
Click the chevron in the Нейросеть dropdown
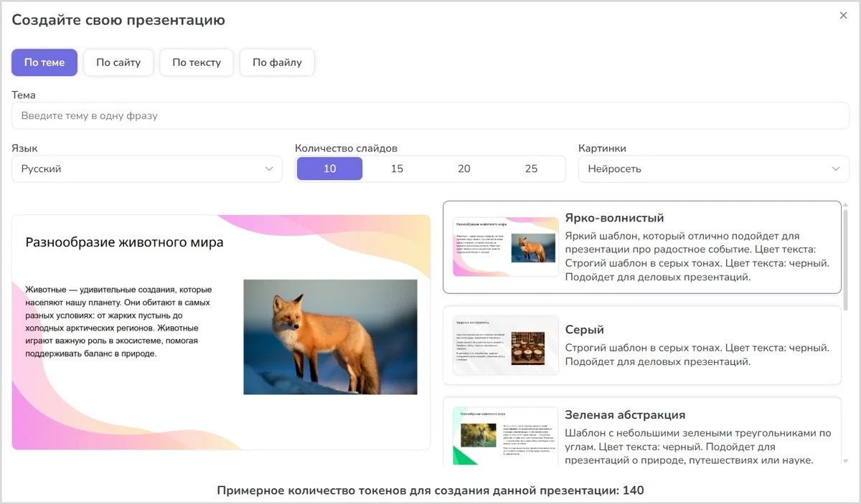[836, 169]
